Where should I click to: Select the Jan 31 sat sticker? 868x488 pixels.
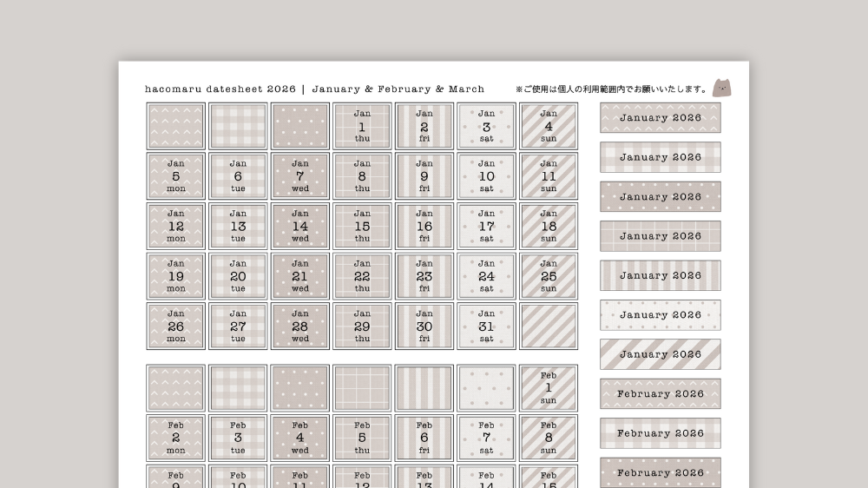[x=486, y=326]
